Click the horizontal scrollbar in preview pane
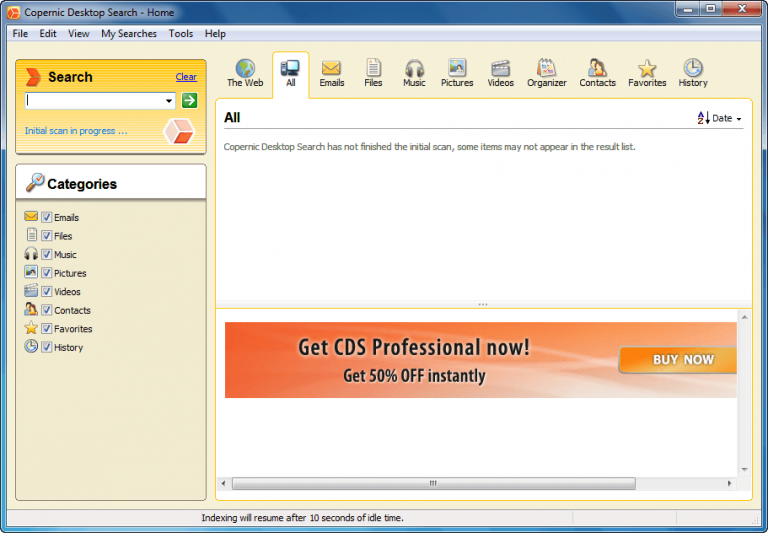This screenshot has width=768, height=533. [433, 483]
